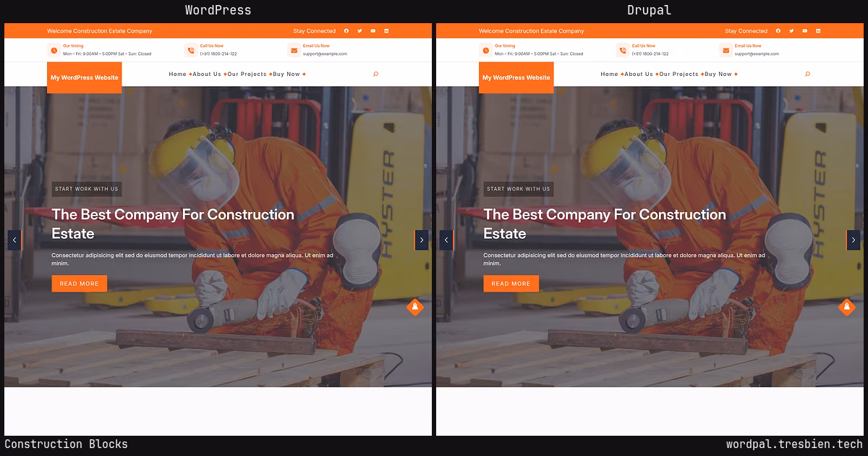The height and width of the screenshot is (456, 868).
Task: Open YouTube icon in Drupal pane
Action: click(805, 31)
